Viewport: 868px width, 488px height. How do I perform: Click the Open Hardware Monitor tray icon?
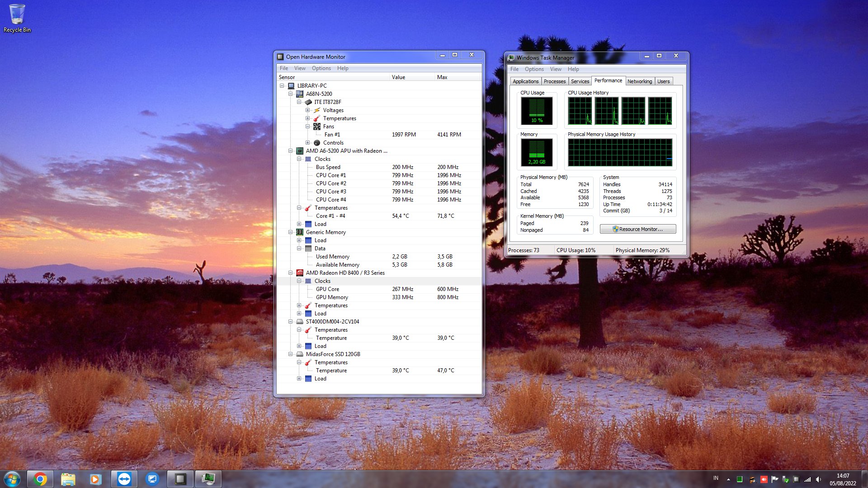point(796,479)
